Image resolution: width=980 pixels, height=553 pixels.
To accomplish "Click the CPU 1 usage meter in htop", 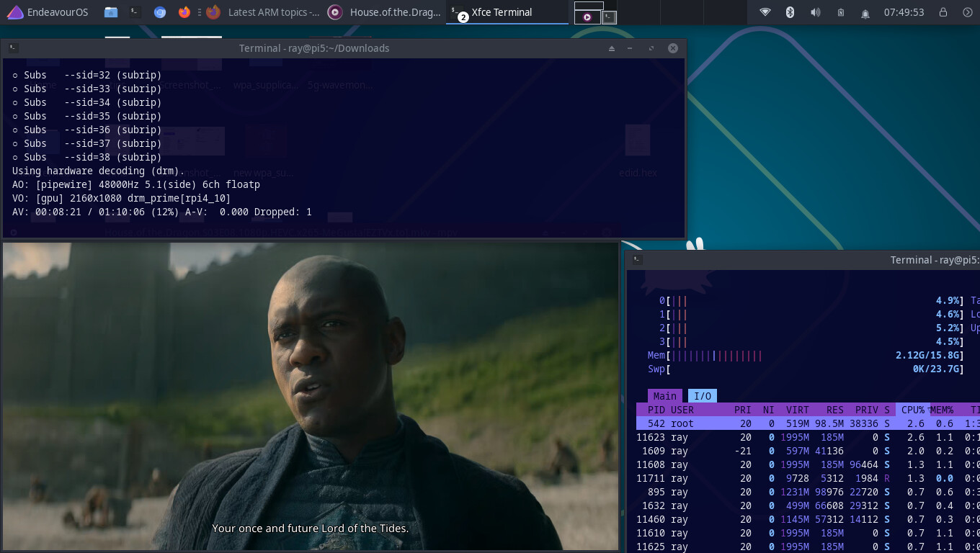I will (811, 314).
